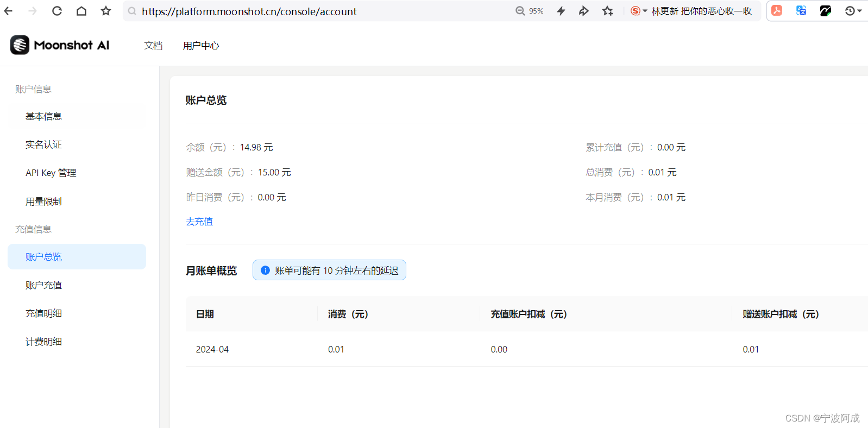Open 计费明细 in the sidebar
This screenshot has height=428, width=868.
pyautogui.click(x=77, y=342)
